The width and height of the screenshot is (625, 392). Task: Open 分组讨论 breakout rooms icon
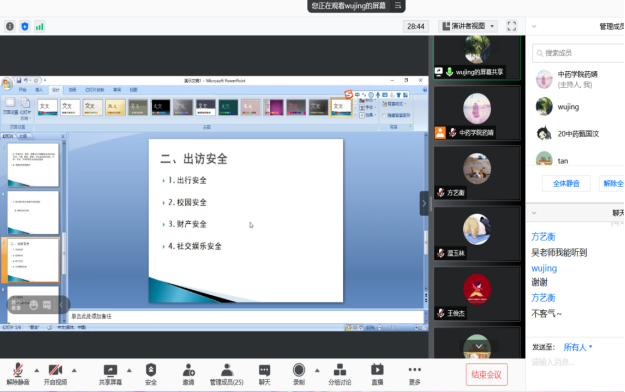pos(340,374)
